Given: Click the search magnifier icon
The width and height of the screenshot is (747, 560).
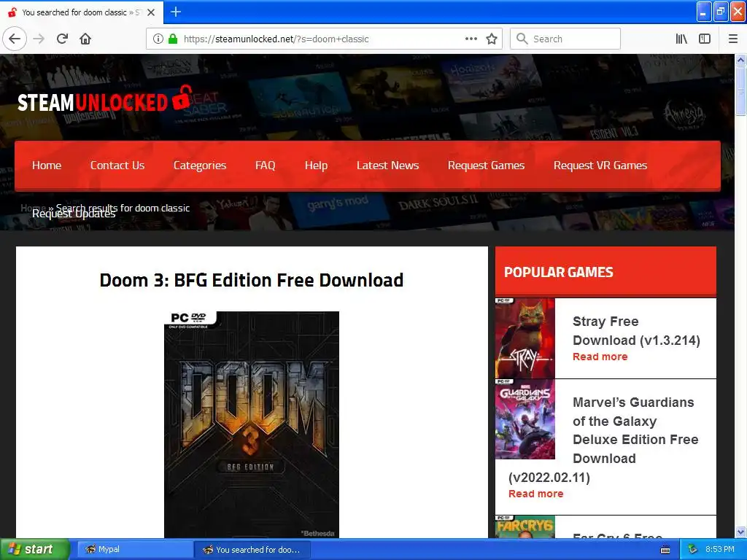Looking at the screenshot, I should [x=522, y=39].
